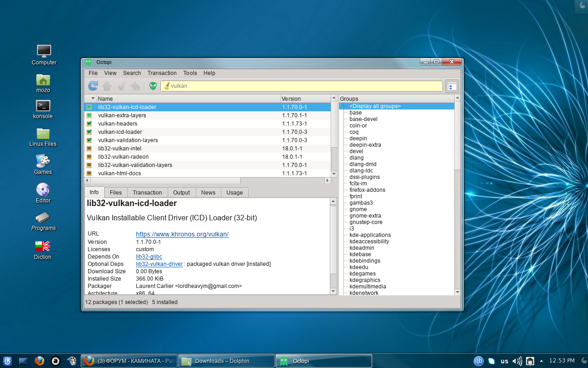Open the File menu

93,73
